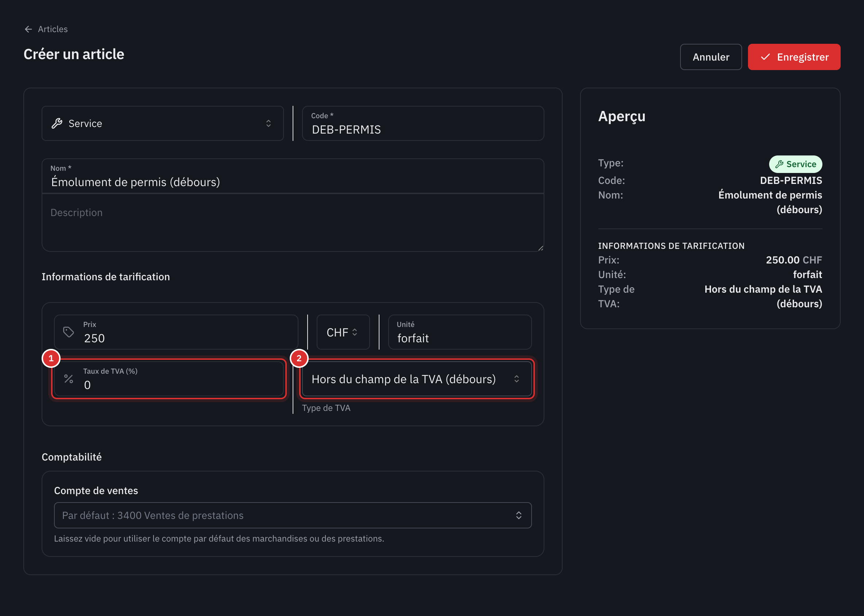Go back to Articles list
The image size is (864, 616).
(46, 29)
